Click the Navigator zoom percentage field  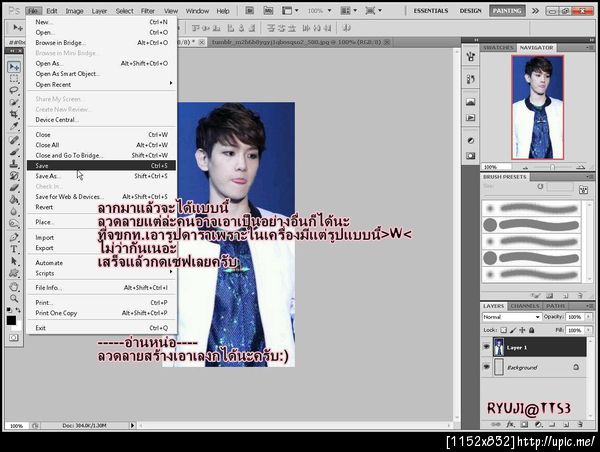pyautogui.click(x=496, y=167)
